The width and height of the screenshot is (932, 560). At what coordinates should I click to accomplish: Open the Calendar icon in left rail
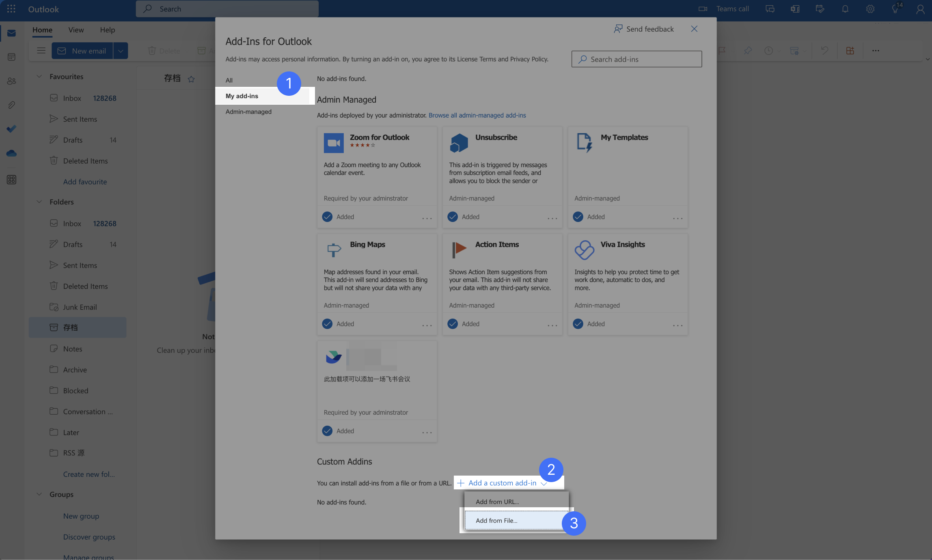tap(11, 57)
